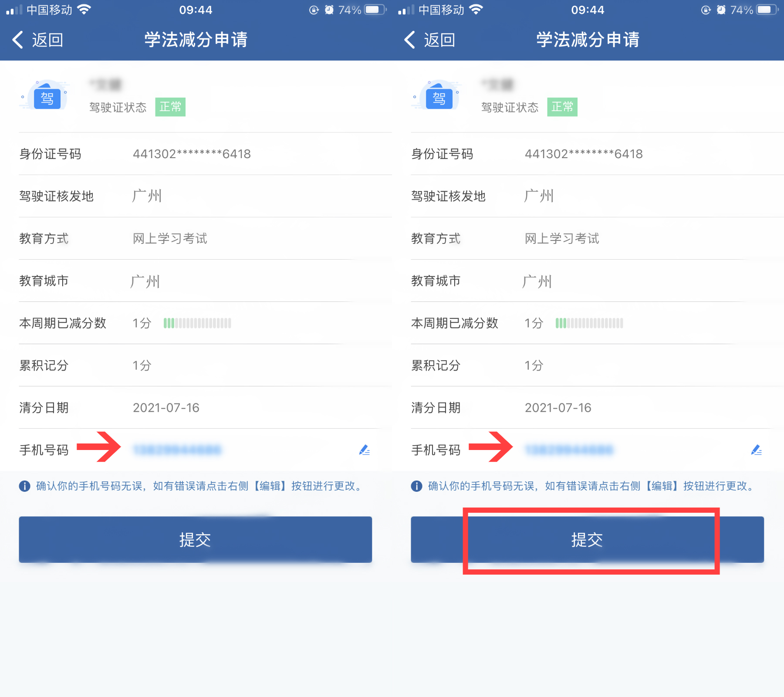The width and height of the screenshot is (784, 697).
Task: Tap the left blurred phone number field
Action: 177,450
